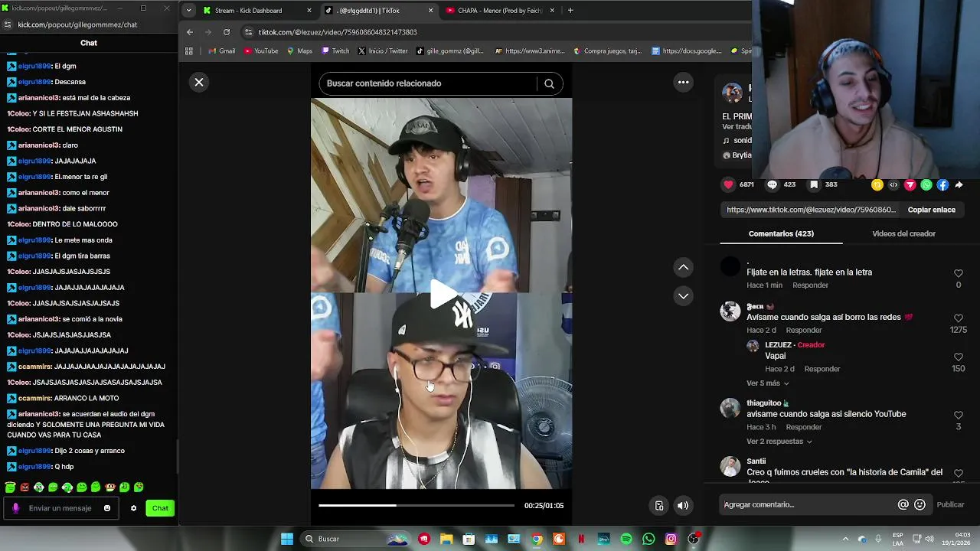Viewport: 980px width, 551px height.
Task: Go to next video with down arrow
Action: click(x=683, y=295)
